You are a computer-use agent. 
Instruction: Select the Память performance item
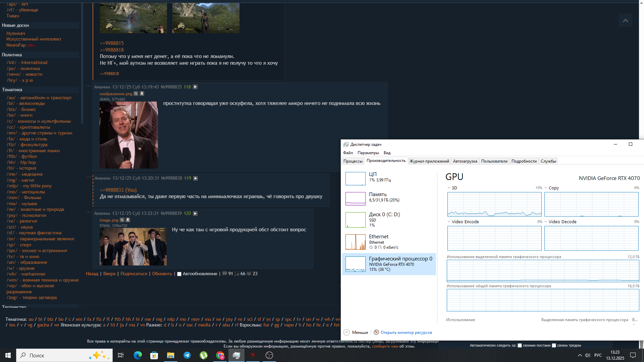pos(389,198)
